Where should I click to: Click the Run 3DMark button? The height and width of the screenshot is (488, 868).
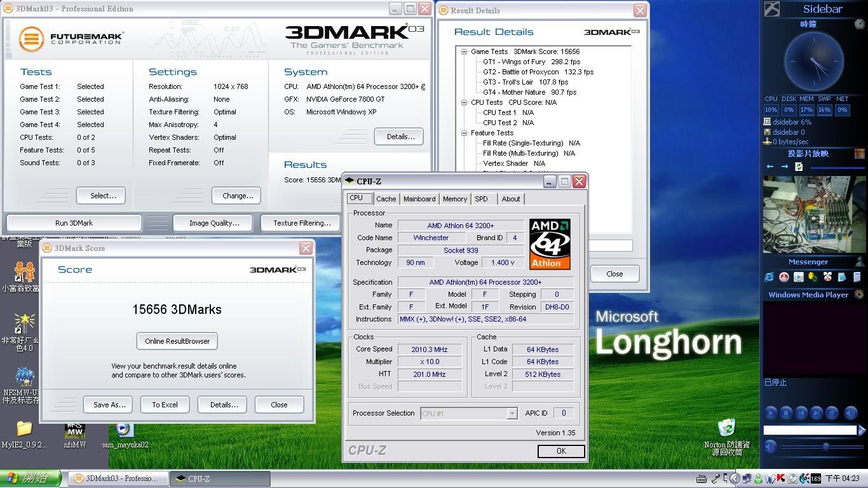point(74,223)
